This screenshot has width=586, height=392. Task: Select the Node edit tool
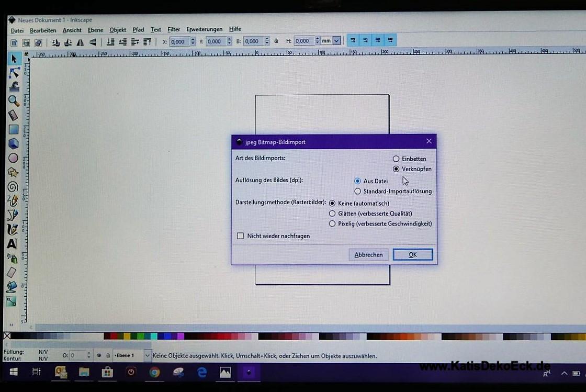click(x=14, y=73)
